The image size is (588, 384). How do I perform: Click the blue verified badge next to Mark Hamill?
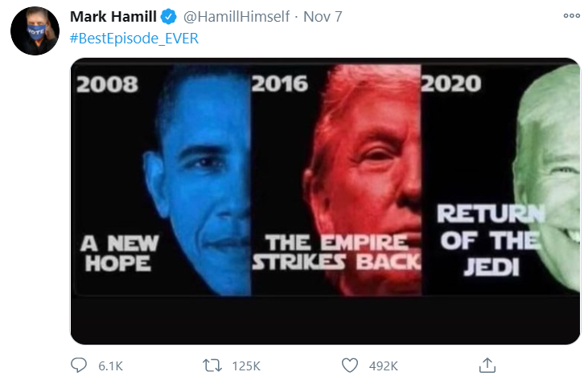pos(169,17)
